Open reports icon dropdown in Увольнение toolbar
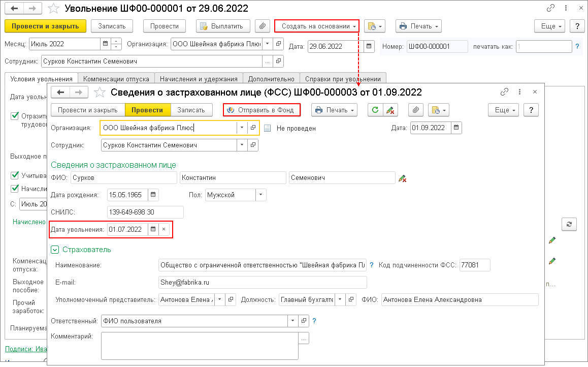 click(x=375, y=26)
